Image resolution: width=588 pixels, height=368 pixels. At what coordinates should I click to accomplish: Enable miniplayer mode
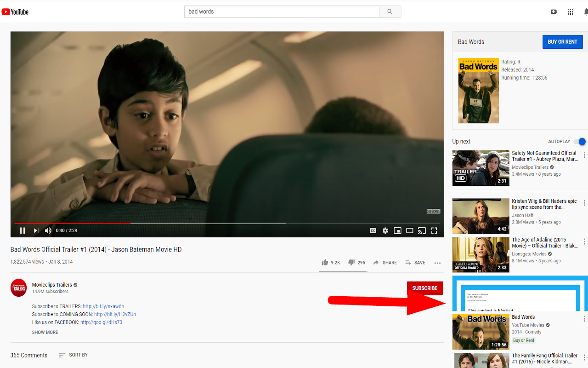click(397, 230)
